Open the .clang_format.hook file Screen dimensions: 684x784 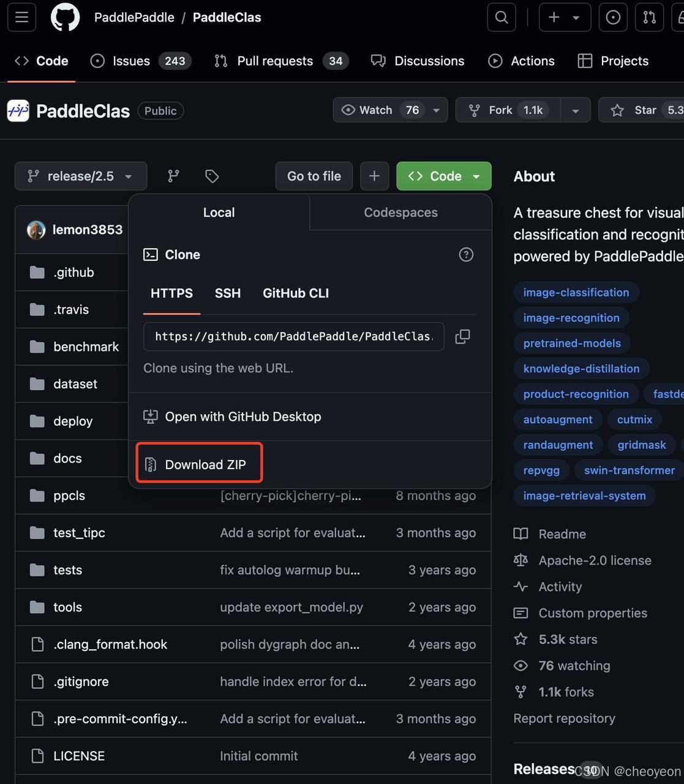[110, 644]
